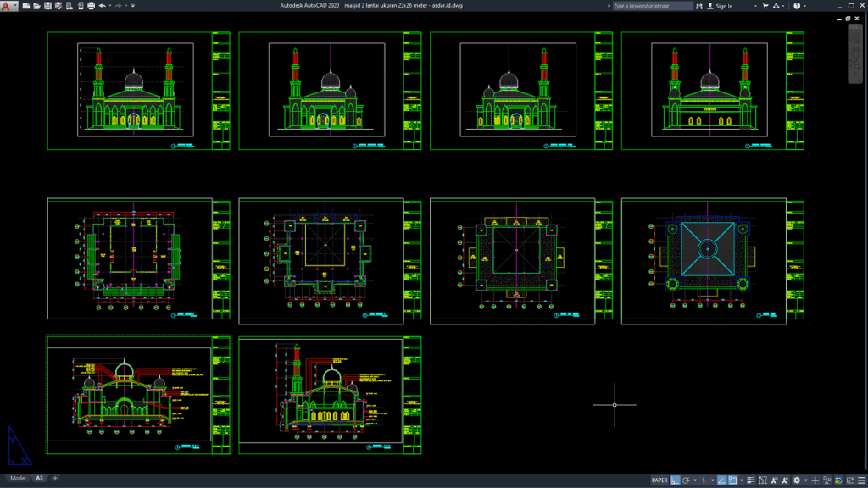The height and width of the screenshot is (488, 868).
Task: Save the current drawing
Action: point(48,7)
